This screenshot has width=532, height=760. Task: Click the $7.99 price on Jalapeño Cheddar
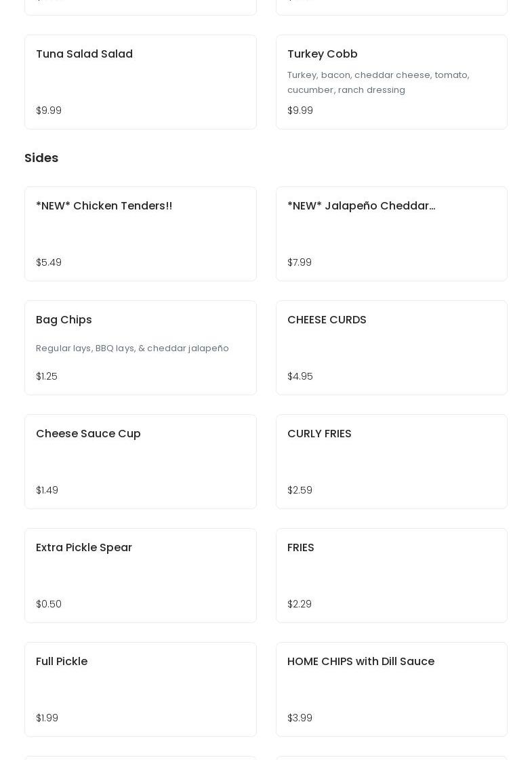tap(300, 262)
